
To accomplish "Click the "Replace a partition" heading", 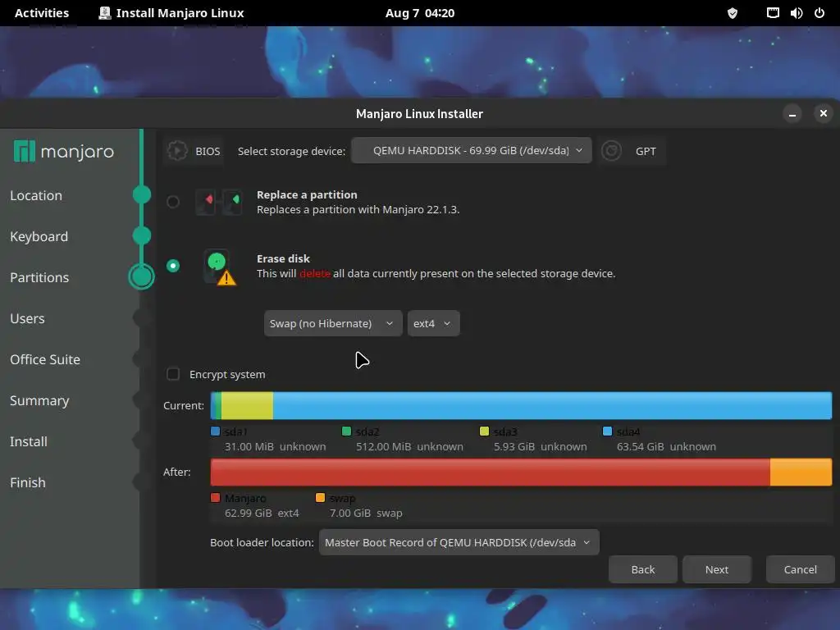I will [x=307, y=195].
